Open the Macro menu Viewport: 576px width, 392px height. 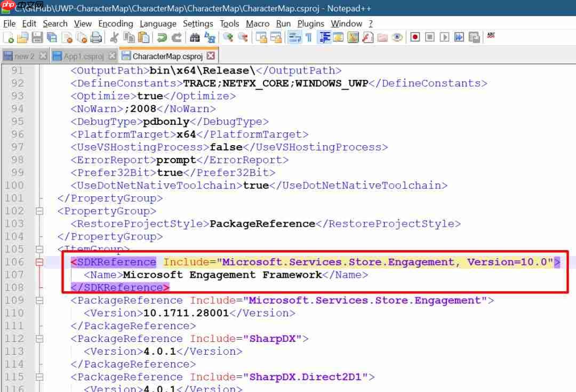(x=258, y=23)
